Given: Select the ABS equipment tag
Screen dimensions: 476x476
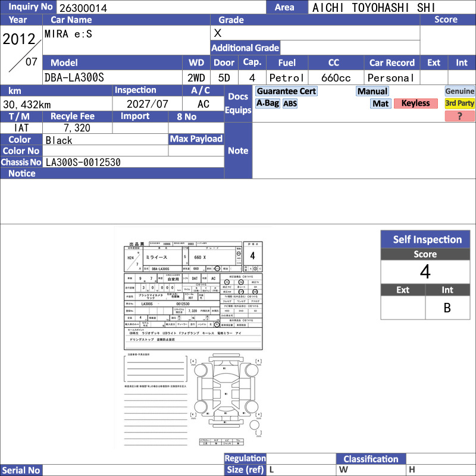Looking at the screenshot, I should point(290,104).
